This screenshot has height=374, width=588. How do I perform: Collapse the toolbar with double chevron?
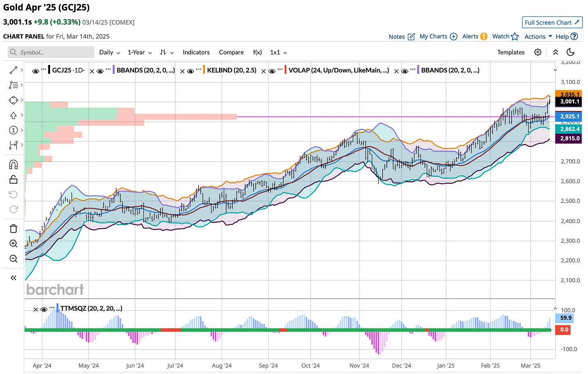click(x=556, y=52)
